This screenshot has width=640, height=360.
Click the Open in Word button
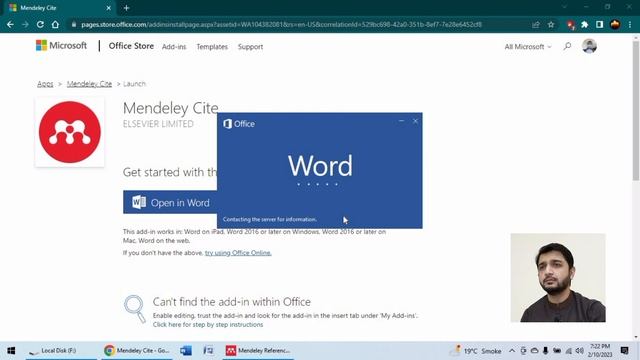click(170, 202)
